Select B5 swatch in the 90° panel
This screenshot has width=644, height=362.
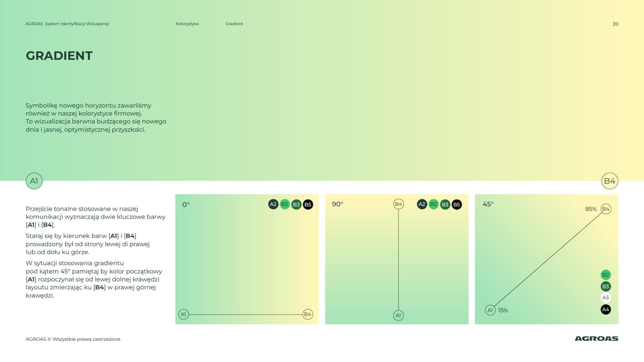click(457, 204)
